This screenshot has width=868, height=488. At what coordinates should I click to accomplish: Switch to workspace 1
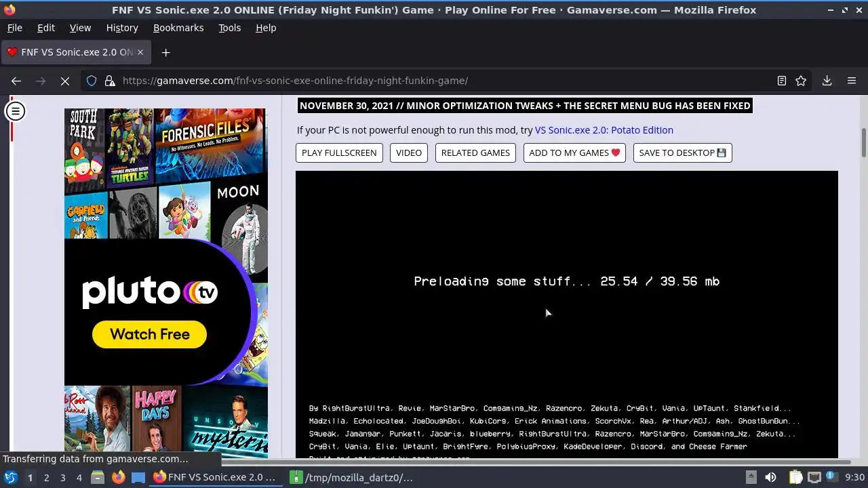click(x=30, y=477)
